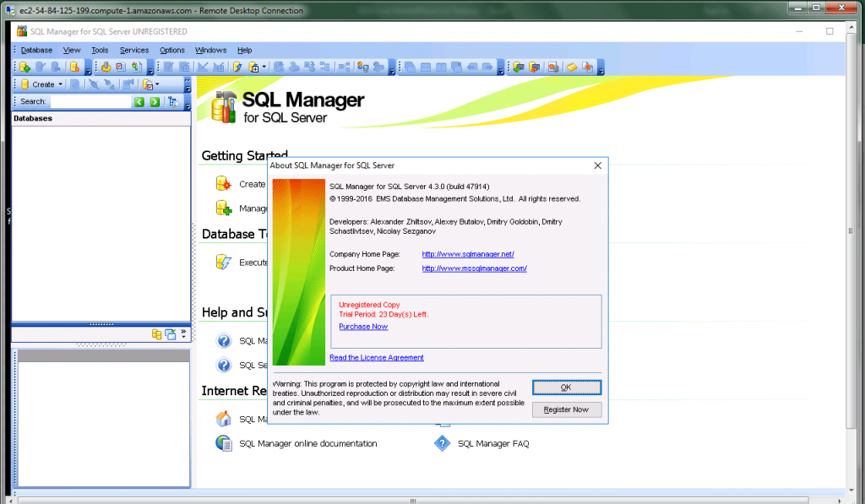Open the Create button dropdown arrow
Image resolution: width=865 pixels, height=504 pixels.
pyautogui.click(x=61, y=84)
